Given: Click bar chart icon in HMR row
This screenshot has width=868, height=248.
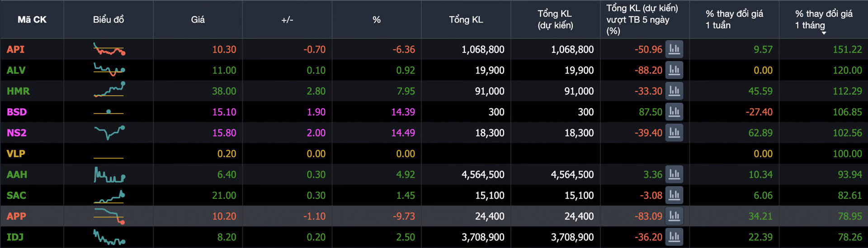Looking at the screenshot, I should point(674,91).
